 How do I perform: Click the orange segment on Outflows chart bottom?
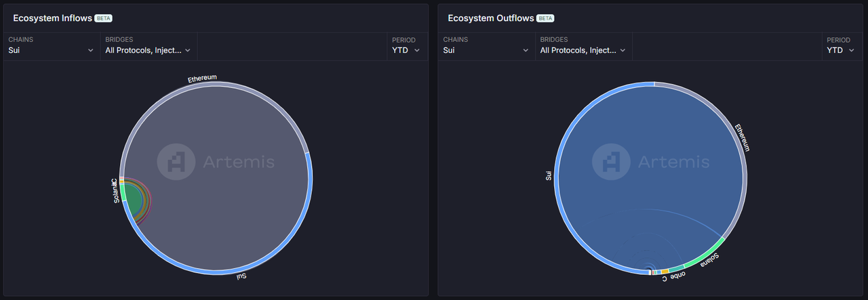(x=665, y=272)
